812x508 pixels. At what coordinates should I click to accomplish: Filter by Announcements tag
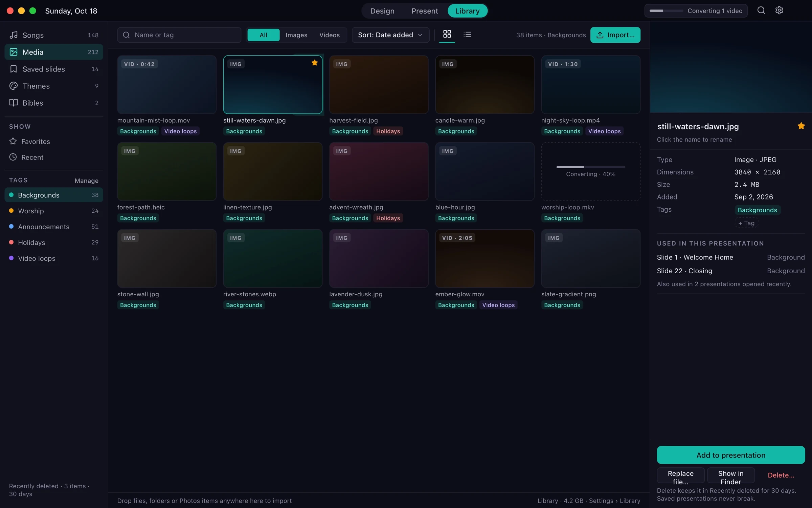(54, 227)
